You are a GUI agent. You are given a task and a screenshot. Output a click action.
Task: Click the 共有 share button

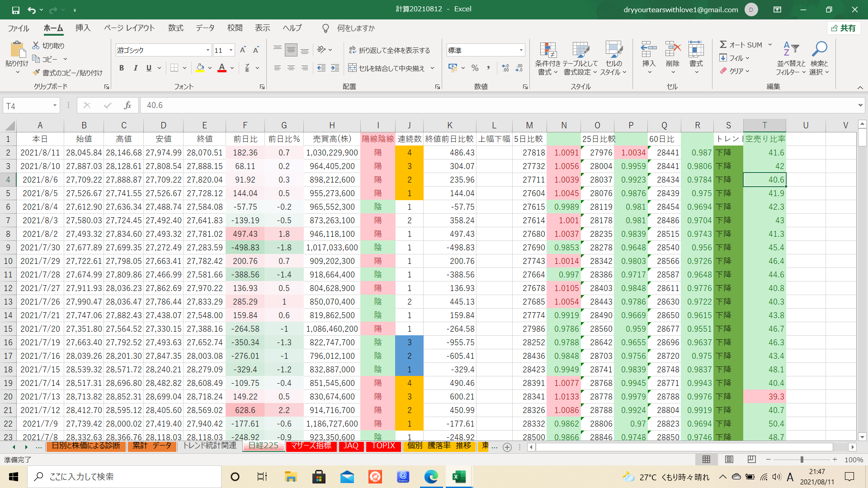(844, 28)
